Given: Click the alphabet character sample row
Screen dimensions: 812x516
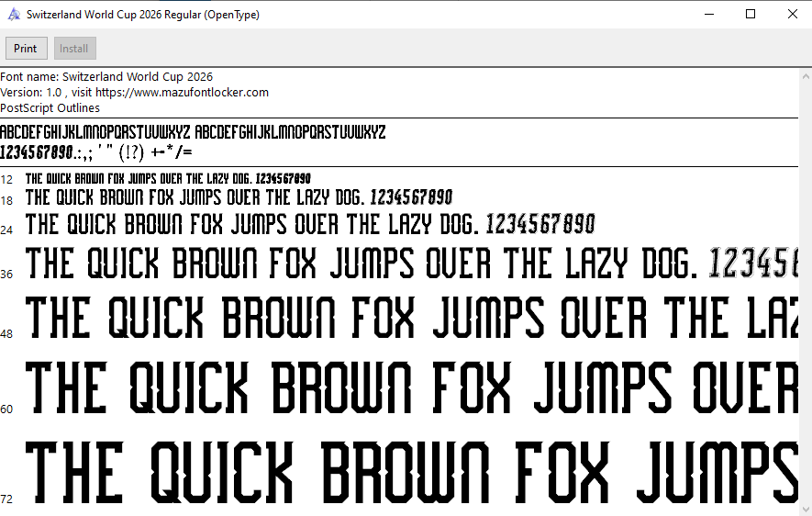Looking at the screenshot, I should click(193, 132).
